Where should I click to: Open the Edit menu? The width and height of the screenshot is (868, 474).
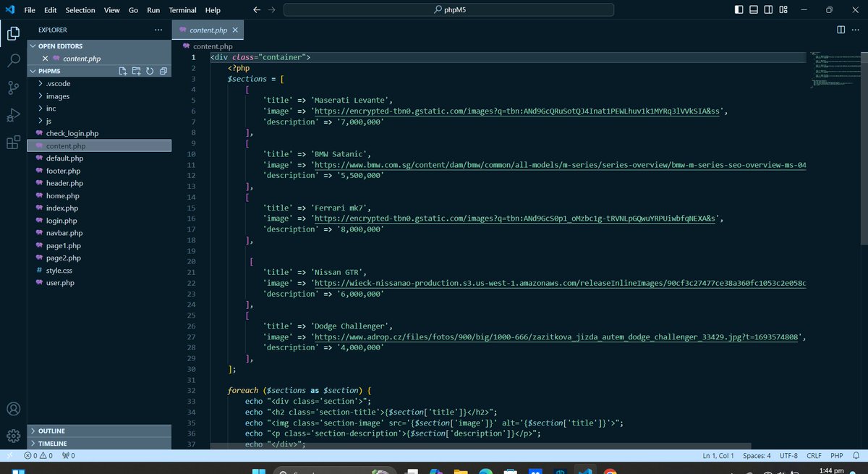pos(50,10)
